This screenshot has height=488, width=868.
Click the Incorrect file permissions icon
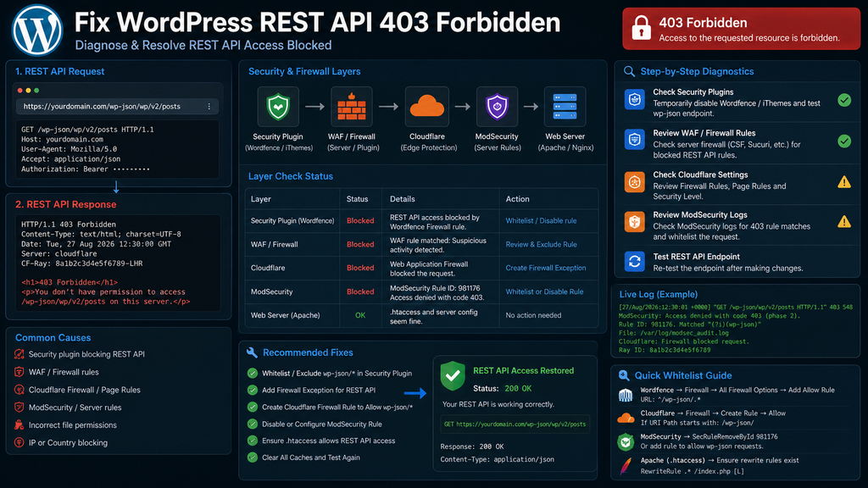coord(19,425)
